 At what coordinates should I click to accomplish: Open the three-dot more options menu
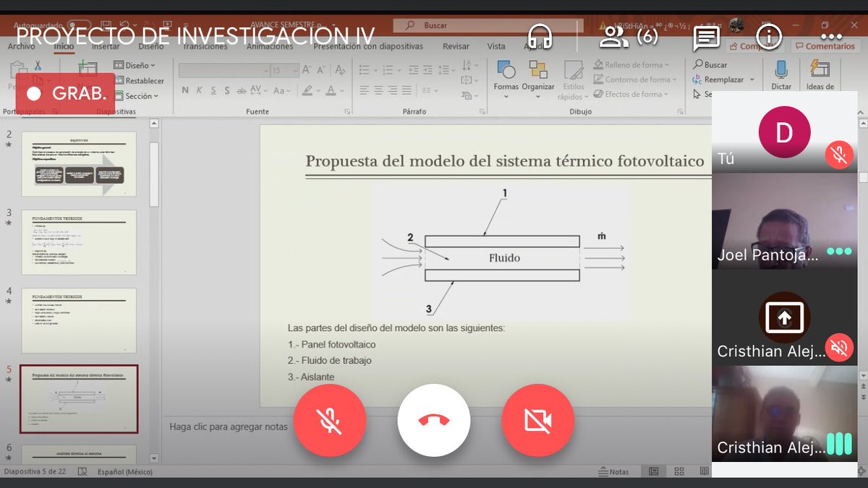coord(831,36)
